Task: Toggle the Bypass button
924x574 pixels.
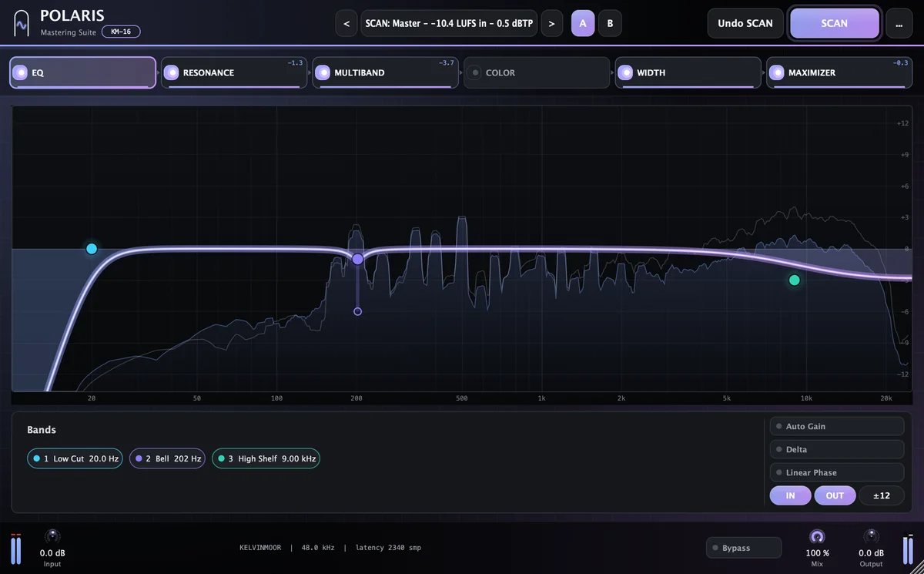Action: click(744, 548)
